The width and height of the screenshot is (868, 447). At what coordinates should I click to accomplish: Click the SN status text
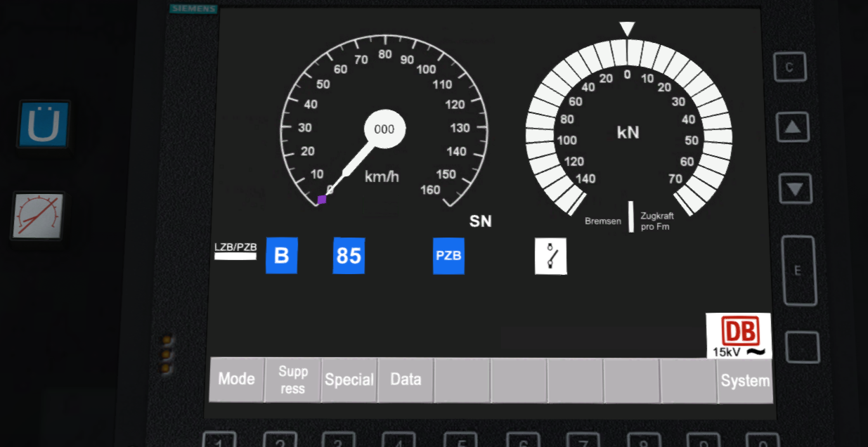[x=481, y=221]
